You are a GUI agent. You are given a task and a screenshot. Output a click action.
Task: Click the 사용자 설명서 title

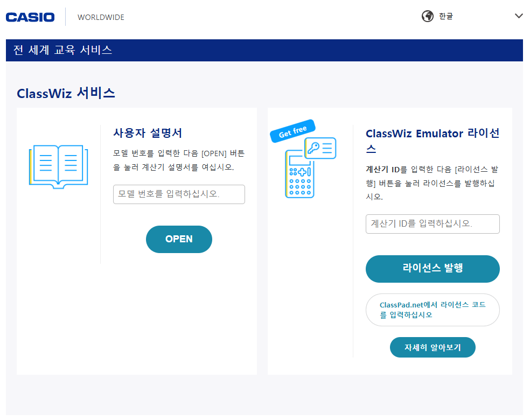[148, 133]
